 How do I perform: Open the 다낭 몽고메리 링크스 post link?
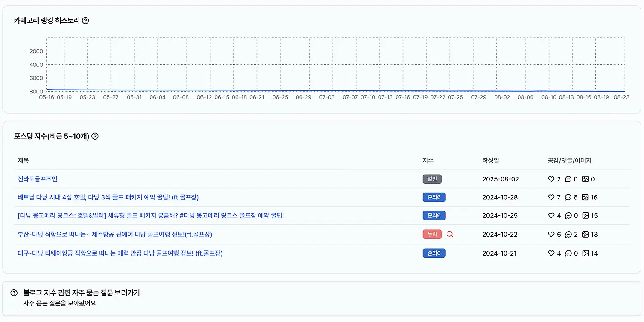(x=151, y=216)
